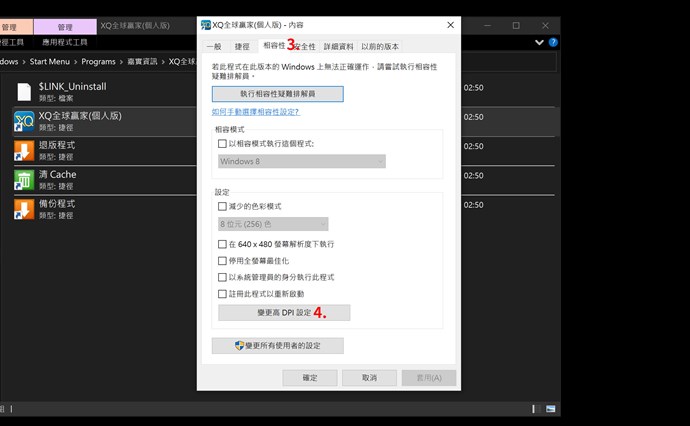This screenshot has height=426, width=690.
Task: Open 如何手動選擇相容性設定 link
Action: point(256,112)
